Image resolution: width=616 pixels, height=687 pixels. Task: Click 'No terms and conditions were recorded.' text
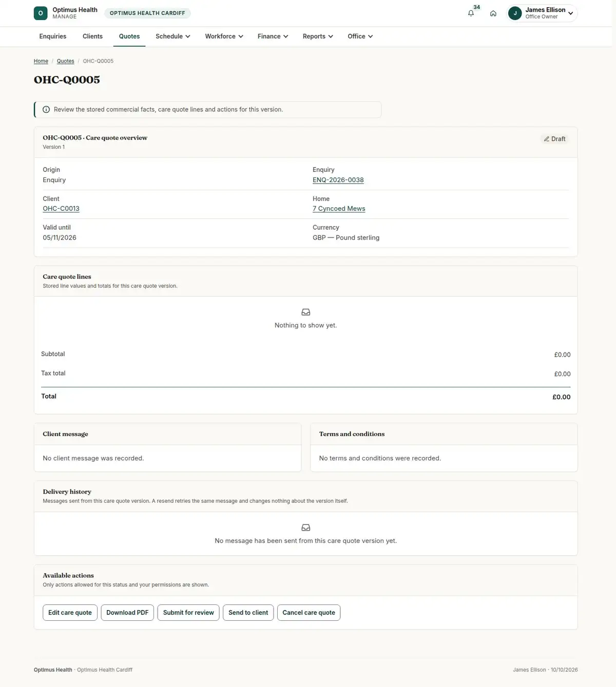coord(380,458)
